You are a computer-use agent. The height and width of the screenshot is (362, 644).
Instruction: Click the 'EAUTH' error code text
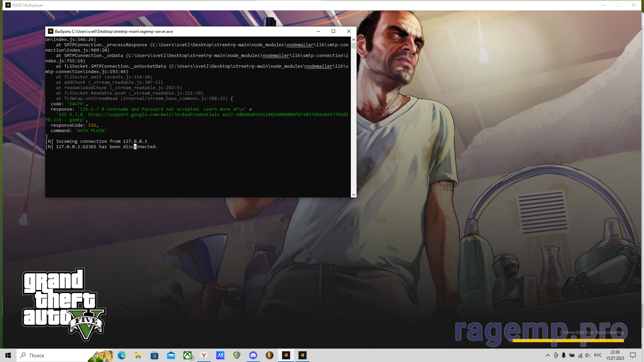(x=76, y=104)
